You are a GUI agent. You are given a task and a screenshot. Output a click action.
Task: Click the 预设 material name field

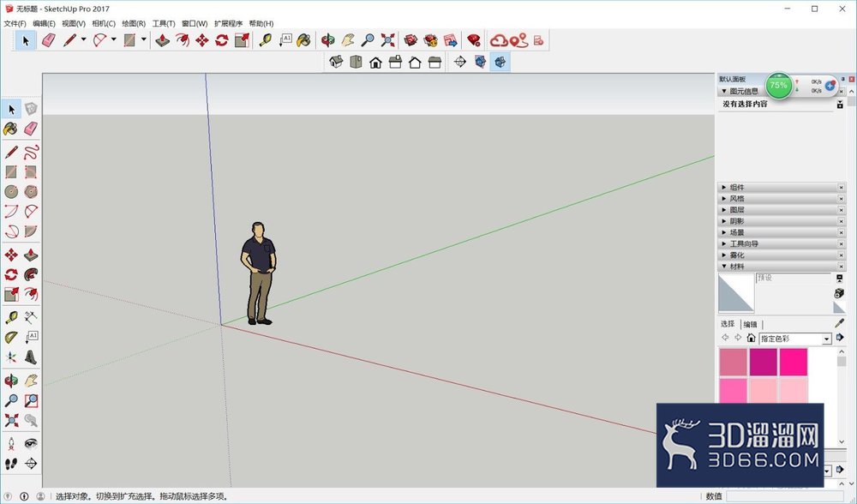(794, 278)
